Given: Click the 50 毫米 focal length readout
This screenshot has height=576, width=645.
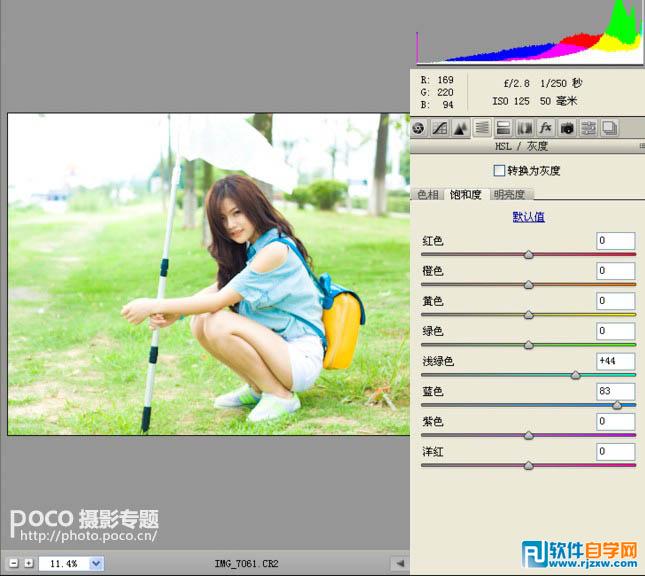Looking at the screenshot, I should [x=559, y=101].
